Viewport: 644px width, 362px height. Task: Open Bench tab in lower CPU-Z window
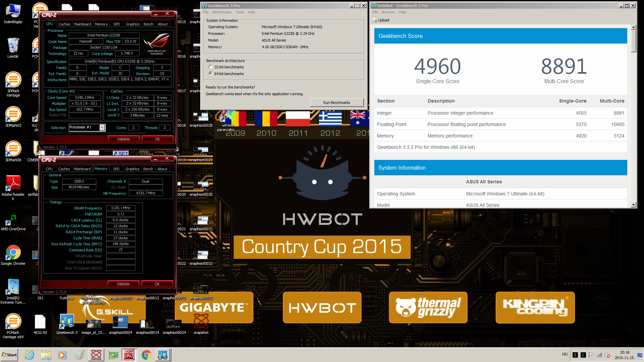pyautogui.click(x=148, y=169)
